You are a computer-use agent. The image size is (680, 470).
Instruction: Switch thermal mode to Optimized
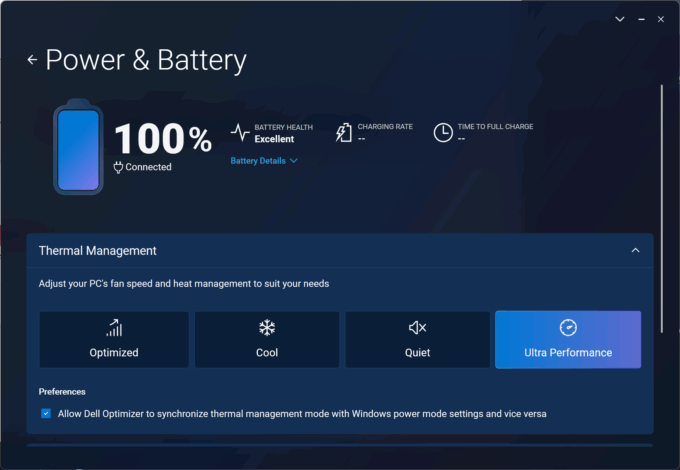(114, 339)
